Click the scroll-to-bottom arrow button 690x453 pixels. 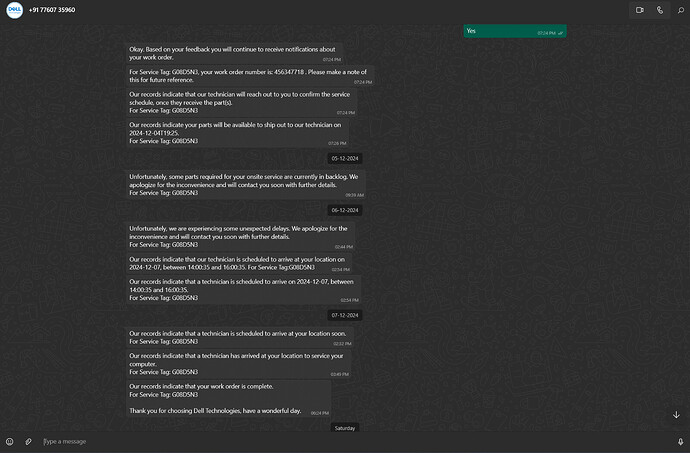[x=676, y=415]
